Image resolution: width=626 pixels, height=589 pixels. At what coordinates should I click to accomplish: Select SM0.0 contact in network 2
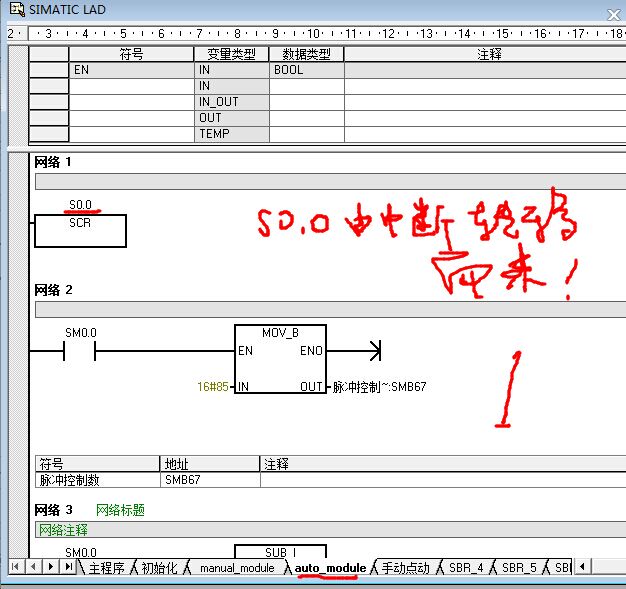point(79,351)
